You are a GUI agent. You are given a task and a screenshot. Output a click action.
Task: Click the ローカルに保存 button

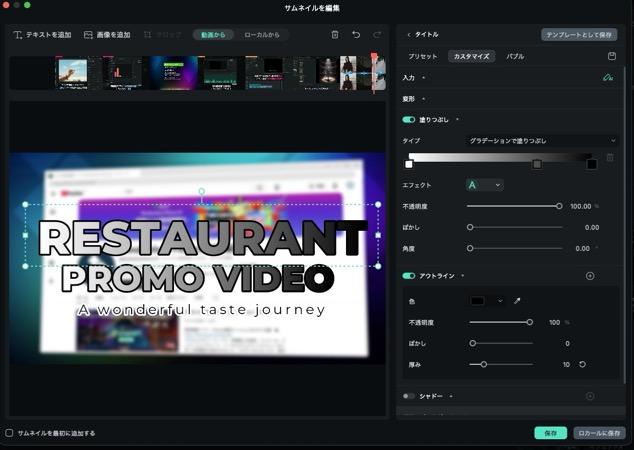tap(599, 433)
